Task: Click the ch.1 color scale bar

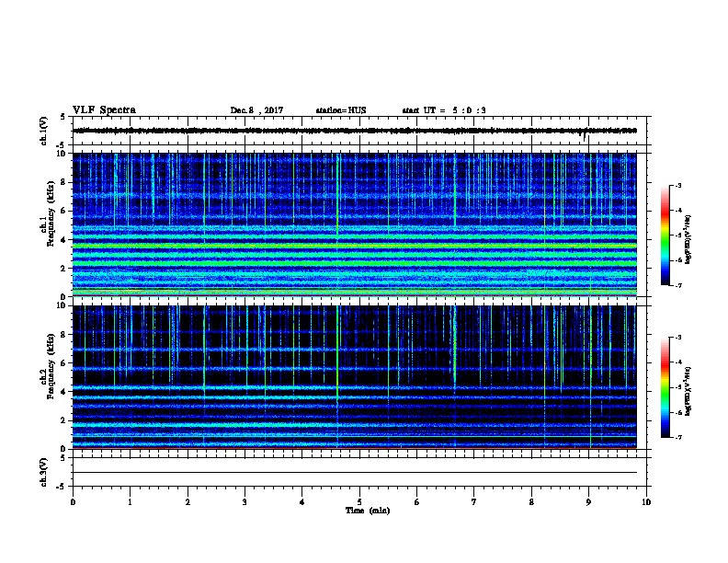Action: (x=665, y=236)
